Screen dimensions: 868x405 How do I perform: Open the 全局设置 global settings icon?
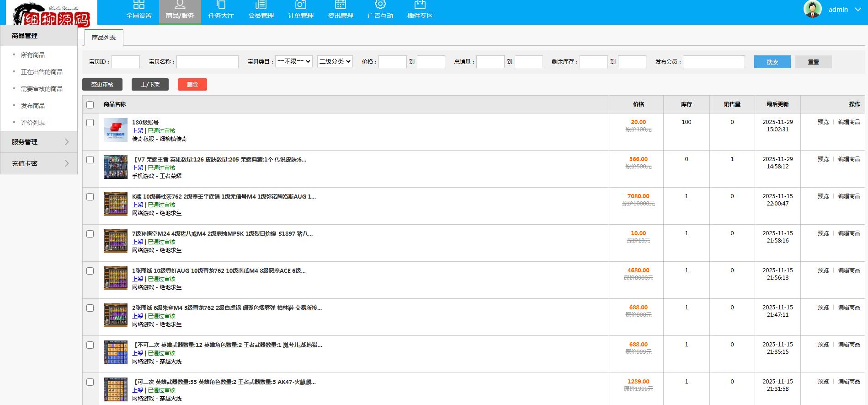click(x=139, y=5)
